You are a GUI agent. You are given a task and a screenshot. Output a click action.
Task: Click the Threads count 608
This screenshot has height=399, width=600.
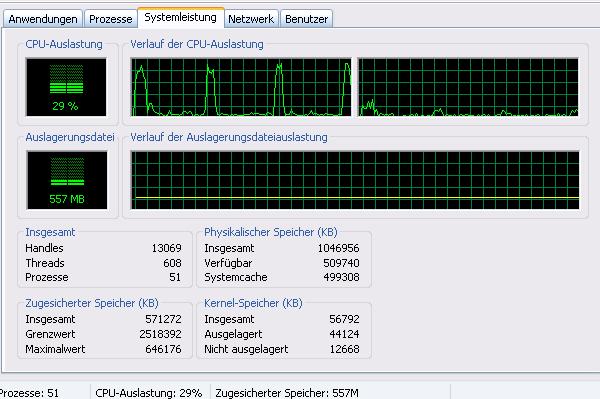point(172,263)
